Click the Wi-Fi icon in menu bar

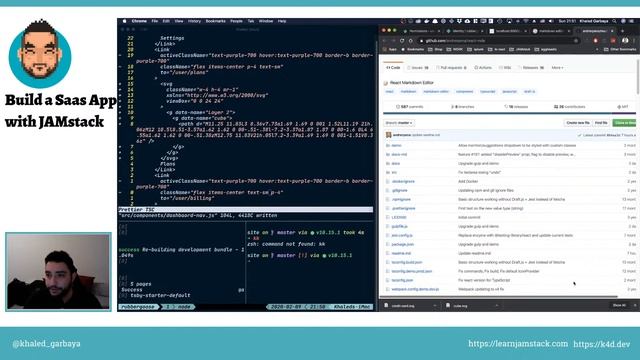[x=526, y=21]
